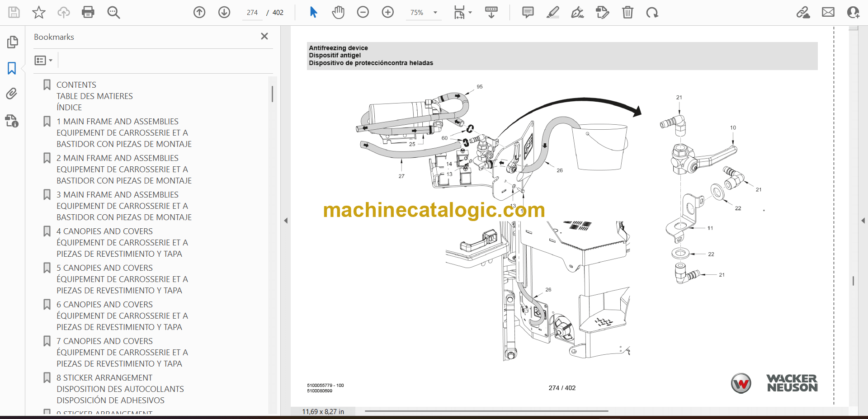Go to the previous page arrow
Viewport: 868px width, 419px height.
point(199,12)
